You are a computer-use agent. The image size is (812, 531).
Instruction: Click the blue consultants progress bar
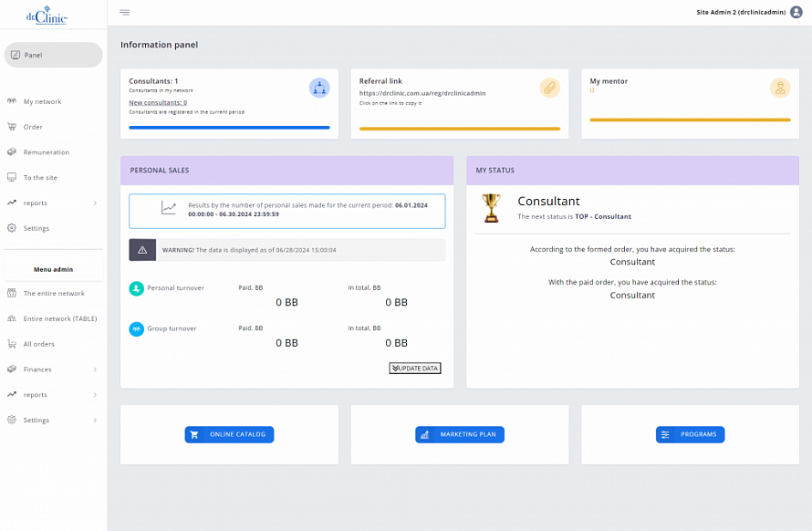point(229,128)
